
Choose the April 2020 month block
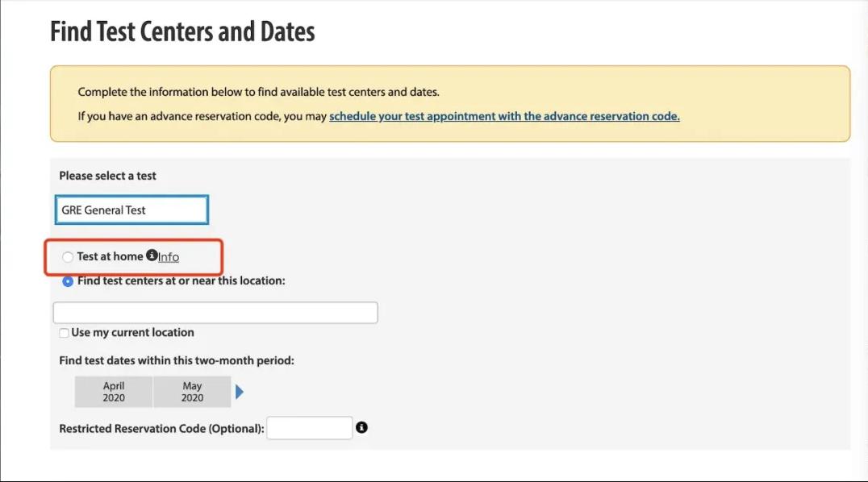114,392
